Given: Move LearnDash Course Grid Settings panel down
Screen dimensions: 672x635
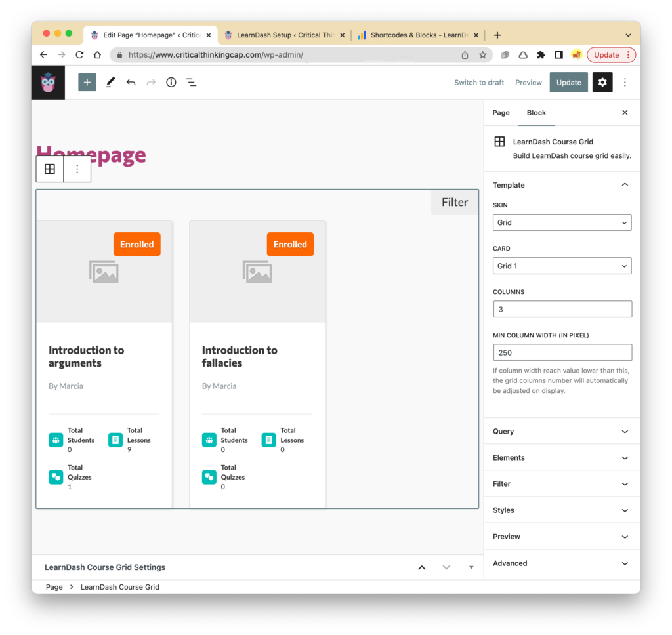Looking at the screenshot, I should pyautogui.click(x=446, y=567).
